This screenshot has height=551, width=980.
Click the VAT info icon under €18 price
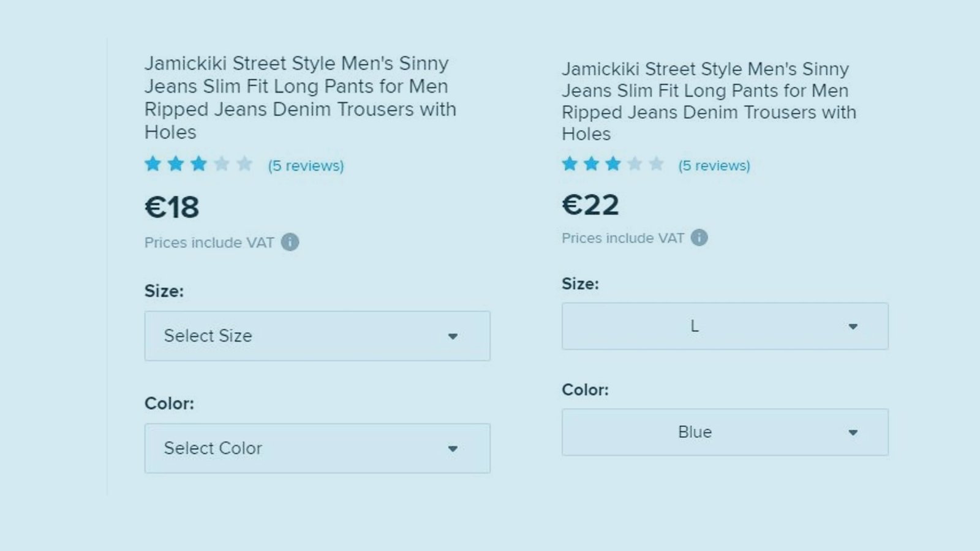point(290,242)
